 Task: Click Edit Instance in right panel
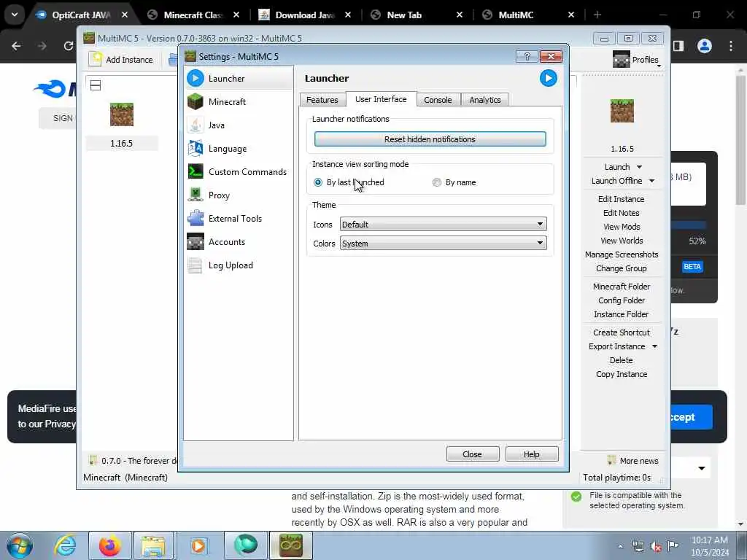pos(622,199)
